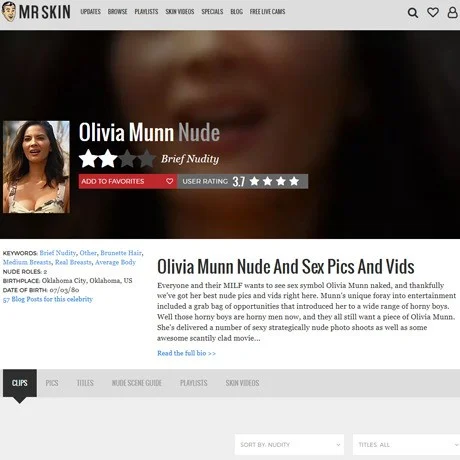Click birthplace text Oklahoma City, Oklahoma, US
Image resolution: width=460 pixels, height=460 pixels.
[87, 281]
